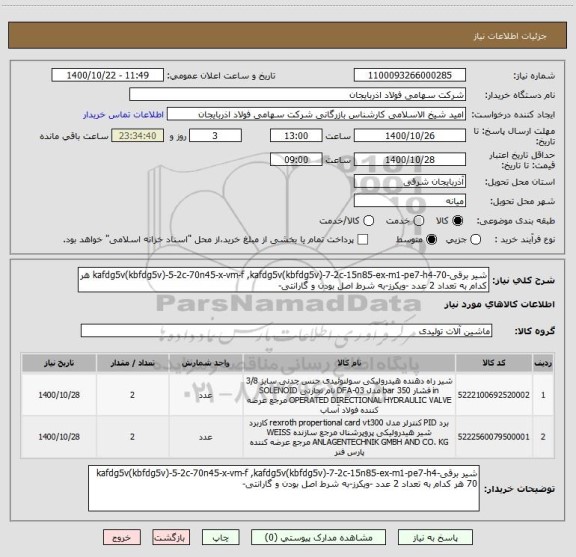Click the row number 1 cell

point(543,395)
